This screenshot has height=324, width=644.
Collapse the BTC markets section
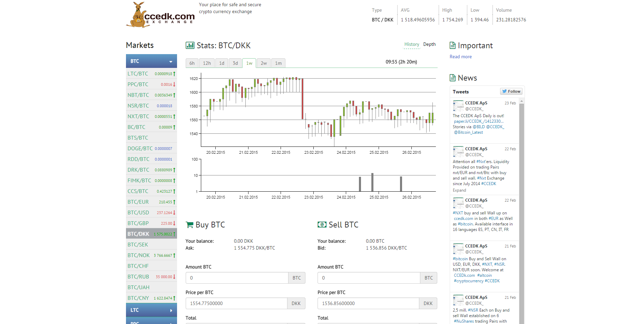(x=152, y=61)
